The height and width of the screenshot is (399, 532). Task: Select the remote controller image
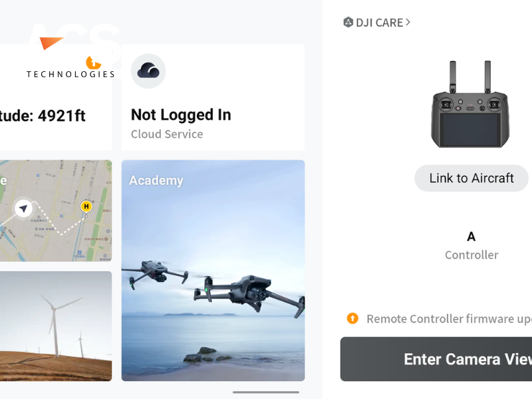[470, 104]
